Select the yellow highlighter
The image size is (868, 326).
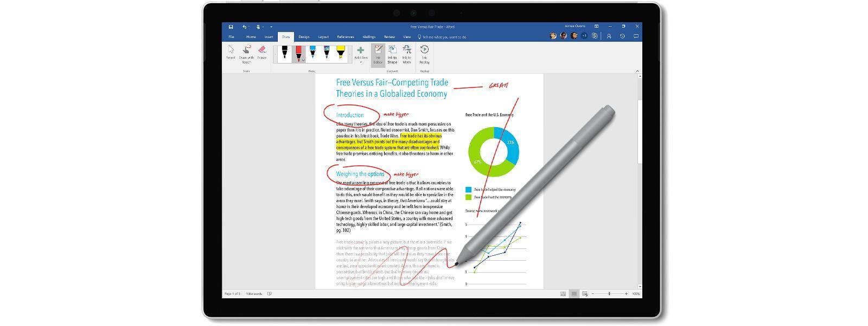[341, 53]
